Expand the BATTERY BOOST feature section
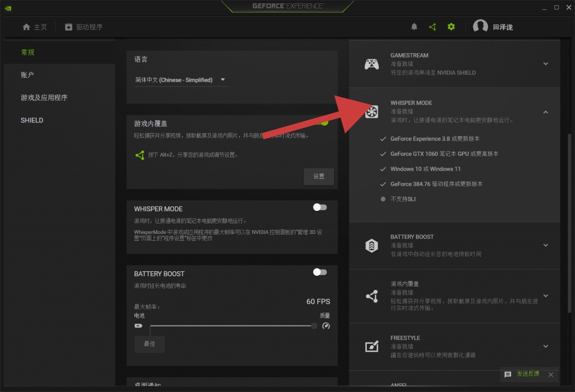575x392 pixels. tap(546, 245)
